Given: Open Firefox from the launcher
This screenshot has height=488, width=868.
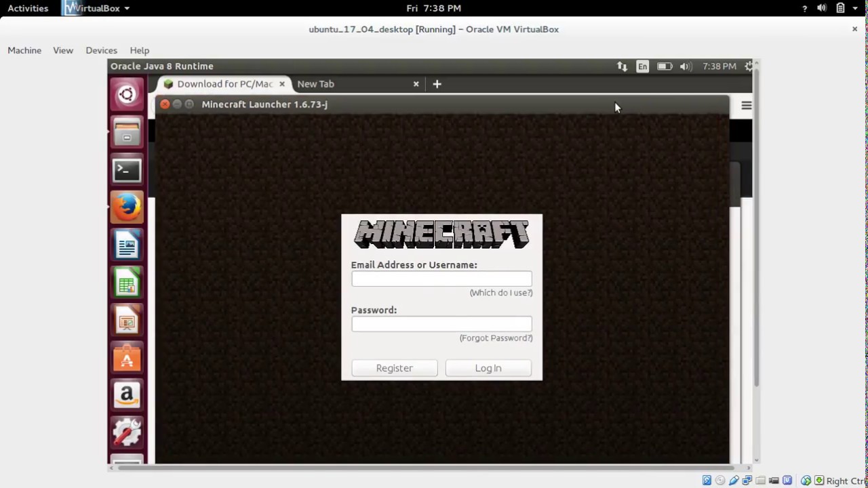Looking at the screenshot, I should [x=127, y=207].
